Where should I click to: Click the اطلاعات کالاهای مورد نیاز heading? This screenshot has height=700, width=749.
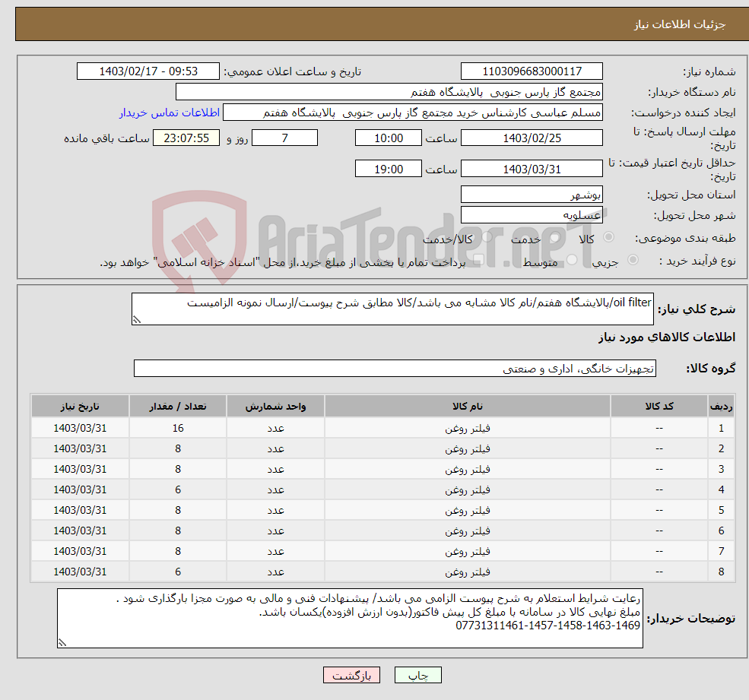pos(666,337)
